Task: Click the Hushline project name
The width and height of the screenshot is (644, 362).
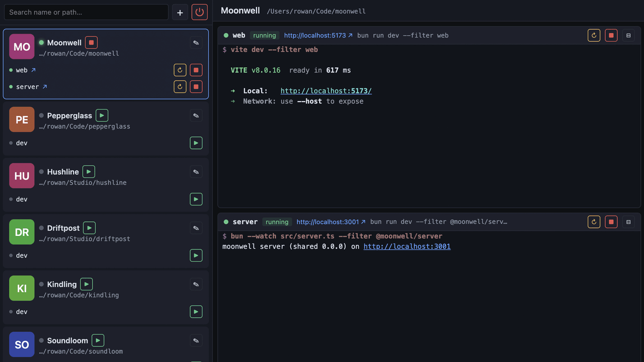Action: (x=63, y=172)
